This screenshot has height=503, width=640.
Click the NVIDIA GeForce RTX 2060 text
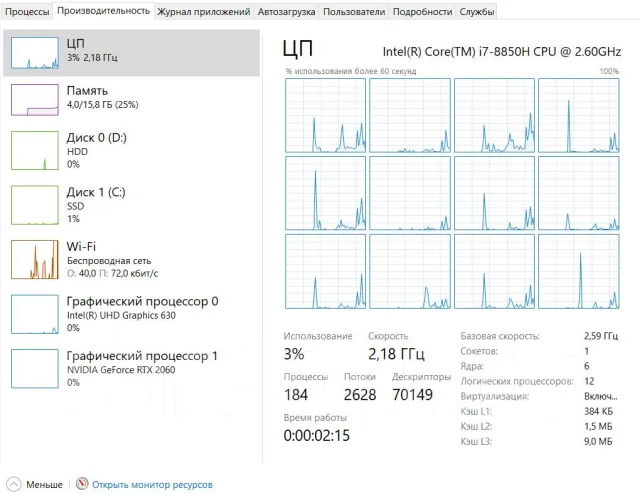[x=121, y=370]
